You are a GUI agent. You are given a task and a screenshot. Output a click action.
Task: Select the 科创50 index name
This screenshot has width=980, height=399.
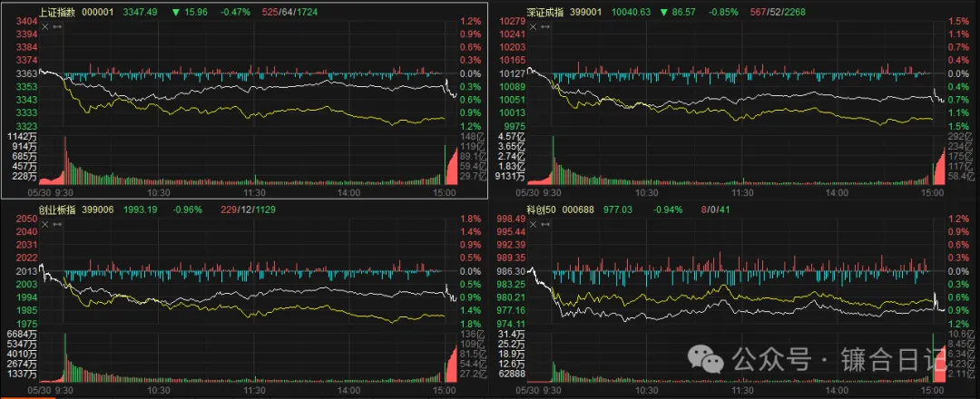pyautogui.click(x=543, y=209)
